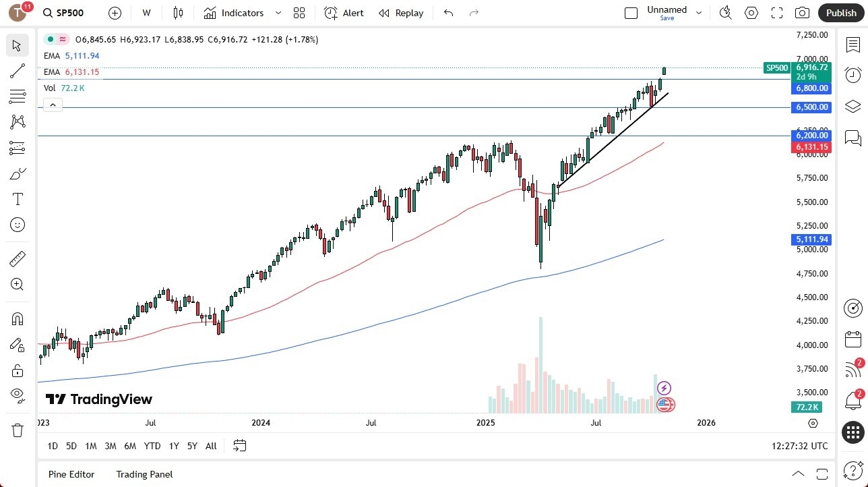Image resolution: width=868 pixels, height=487 pixels.
Task: Open the Watchlist panel icon
Action: click(x=852, y=43)
